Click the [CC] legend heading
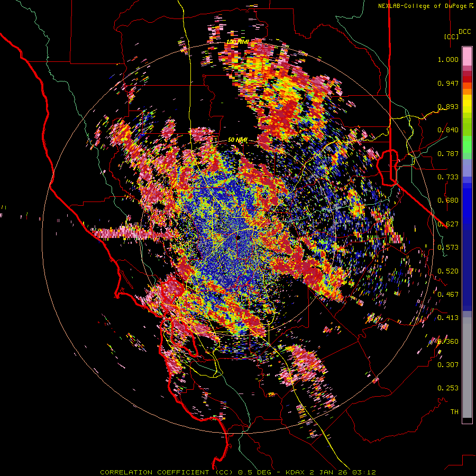 pyautogui.click(x=451, y=36)
